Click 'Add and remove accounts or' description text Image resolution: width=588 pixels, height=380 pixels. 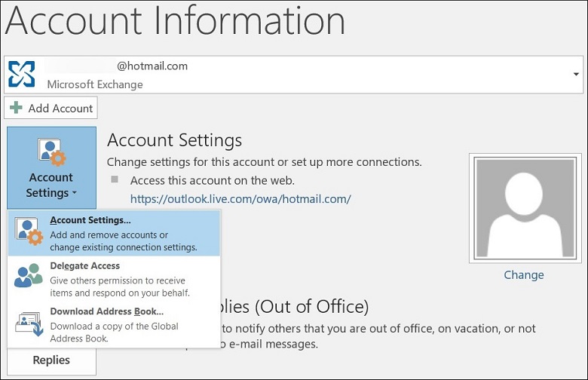click(x=109, y=234)
